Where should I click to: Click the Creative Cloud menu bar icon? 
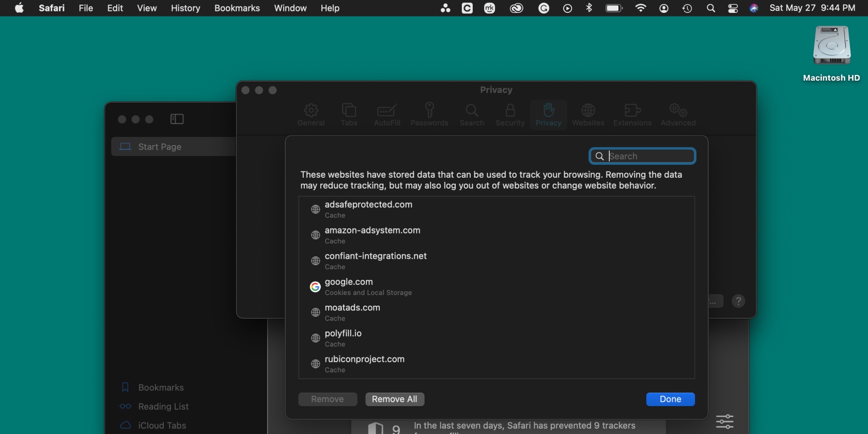517,8
